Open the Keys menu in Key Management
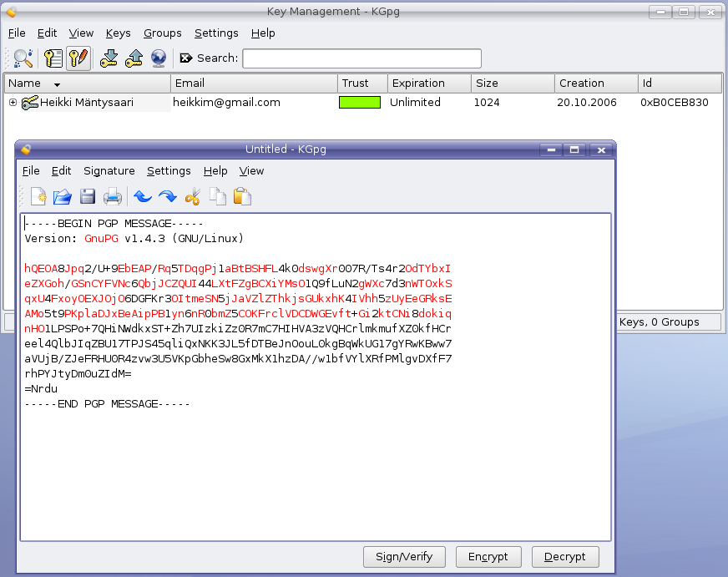The height and width of the screenshot is (577, 728). 118,33
